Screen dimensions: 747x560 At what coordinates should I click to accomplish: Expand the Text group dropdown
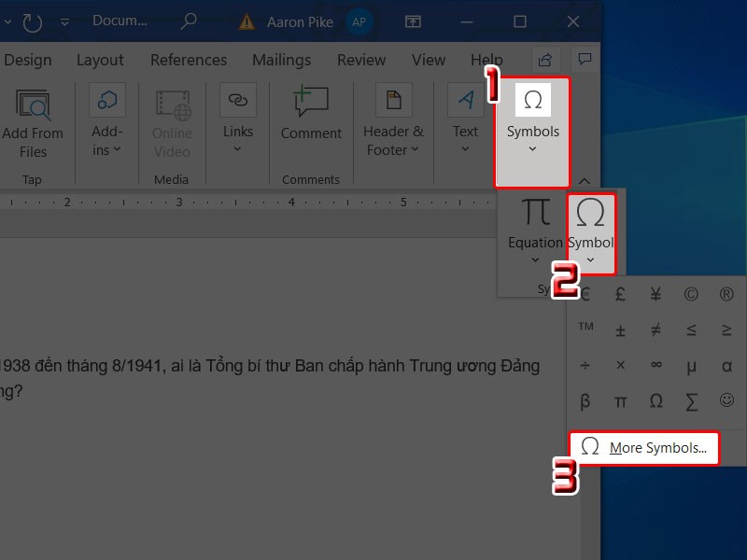[465, 148]
